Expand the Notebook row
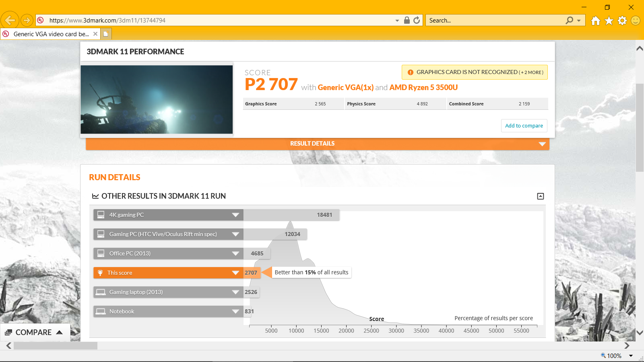Viewport: 644px width, 362px height. [235, 311]
